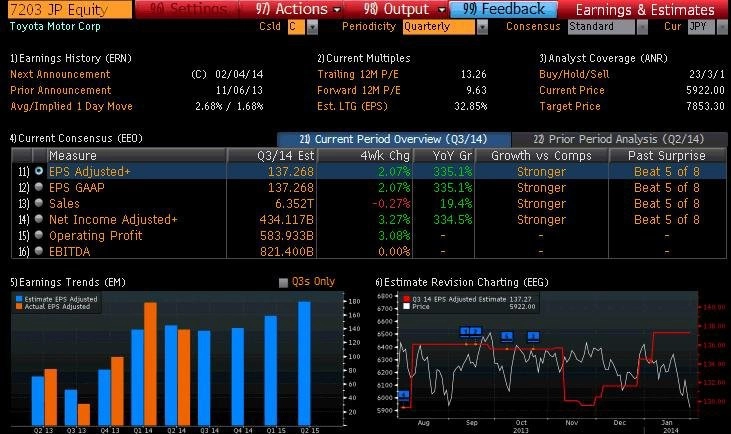Click the EBITDA estimate 821.400B
Image resolution: width=731 pixels, height=434 pixels.
tap(287, 251)
